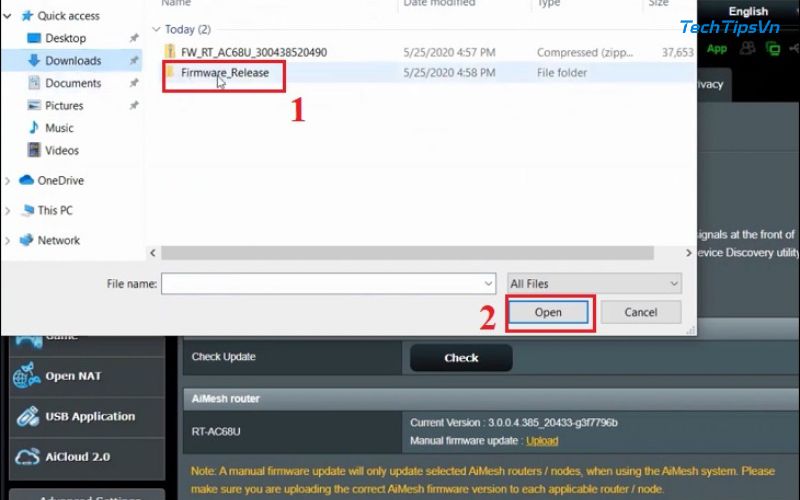Viewport: 800px width, 500px height.
Task: Open the All Files type dropdown
Action: pyautogui.click(x=594, y=284)
